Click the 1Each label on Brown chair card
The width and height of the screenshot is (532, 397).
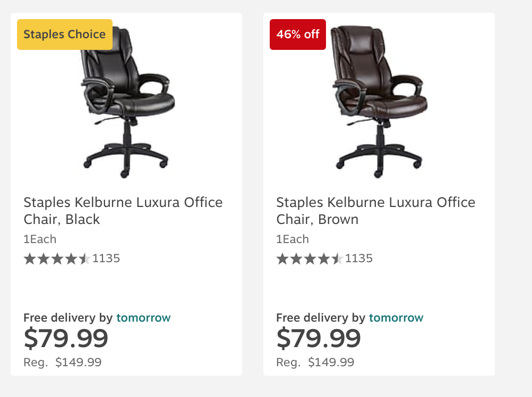pos(293,239)
